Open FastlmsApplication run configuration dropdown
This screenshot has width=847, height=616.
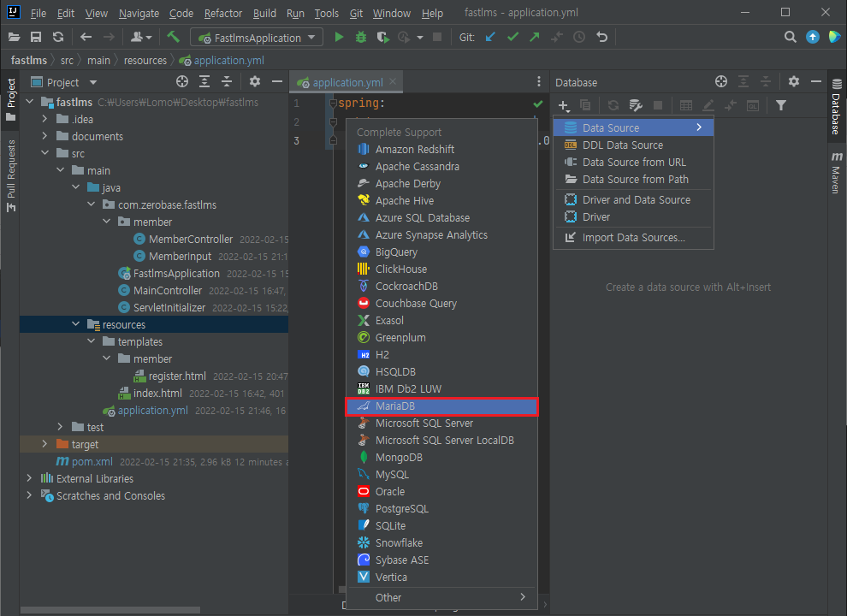point(258,38)
